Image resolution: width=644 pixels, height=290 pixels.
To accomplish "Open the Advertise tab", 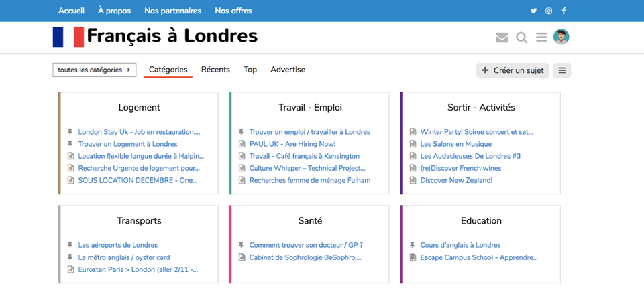I will coord(288,70).
